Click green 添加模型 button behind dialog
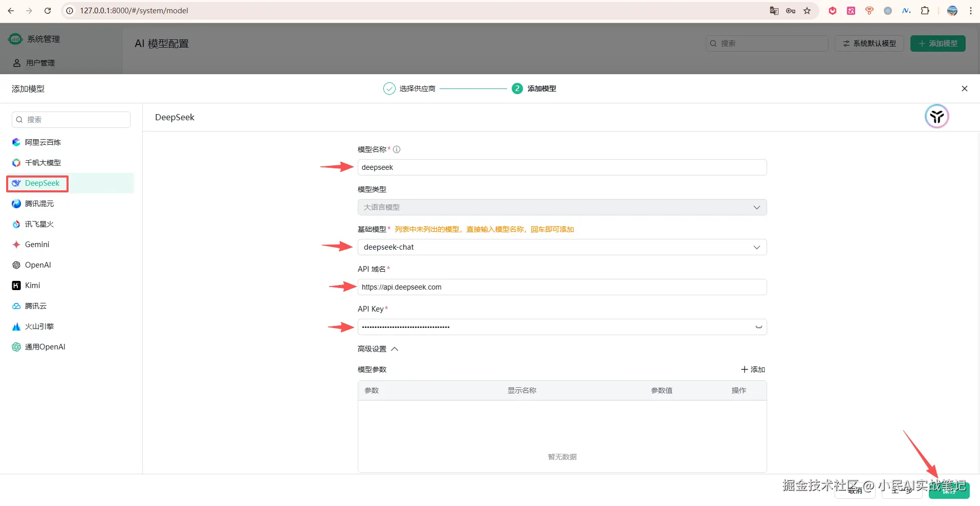 [x=938, y=43]
